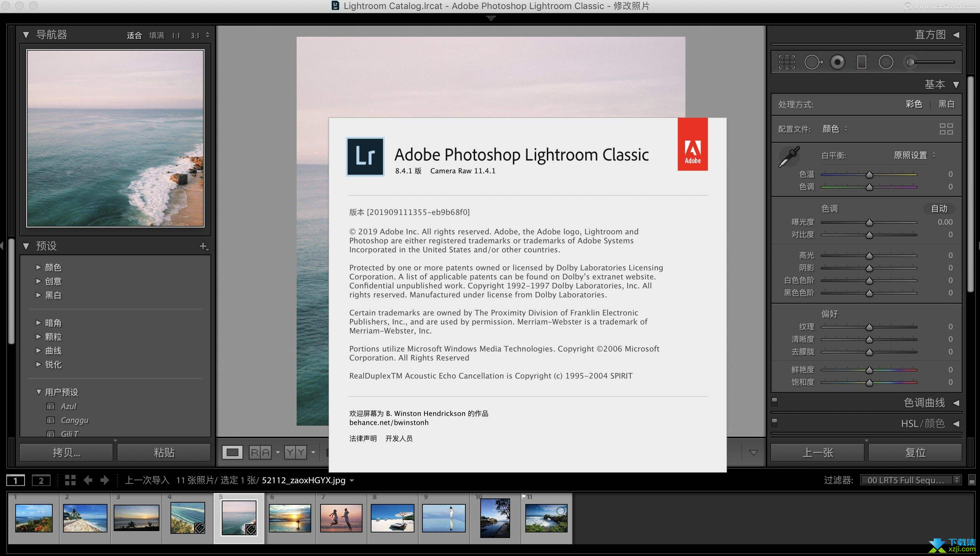Expand the Histogram (直方图) panel
The width and height of the screenshot is (980, 556).
(956, 35)
